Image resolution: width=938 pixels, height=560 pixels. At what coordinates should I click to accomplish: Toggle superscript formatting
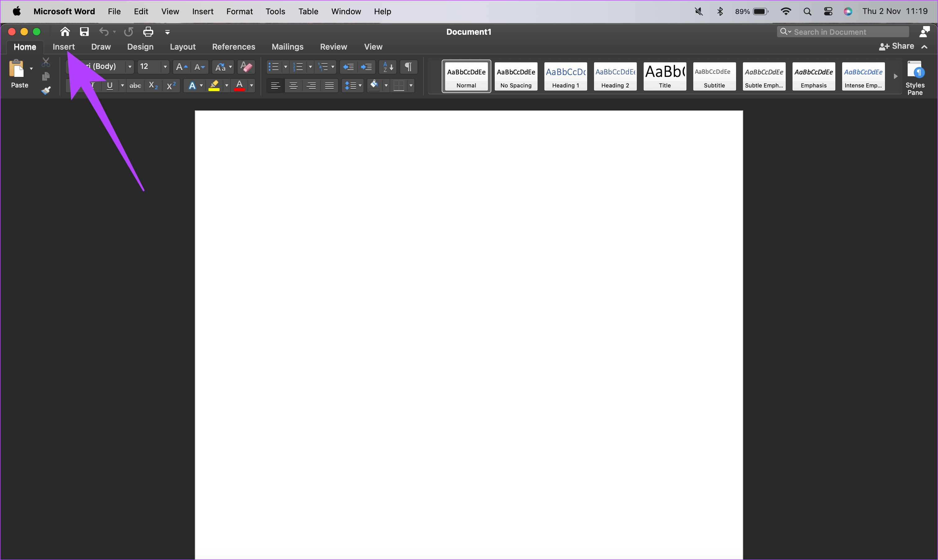171,86
